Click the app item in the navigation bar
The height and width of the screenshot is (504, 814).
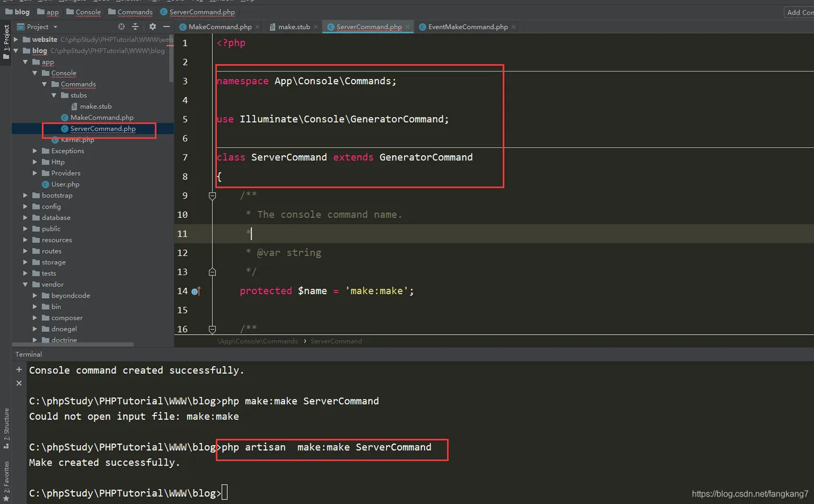point(48,12)
